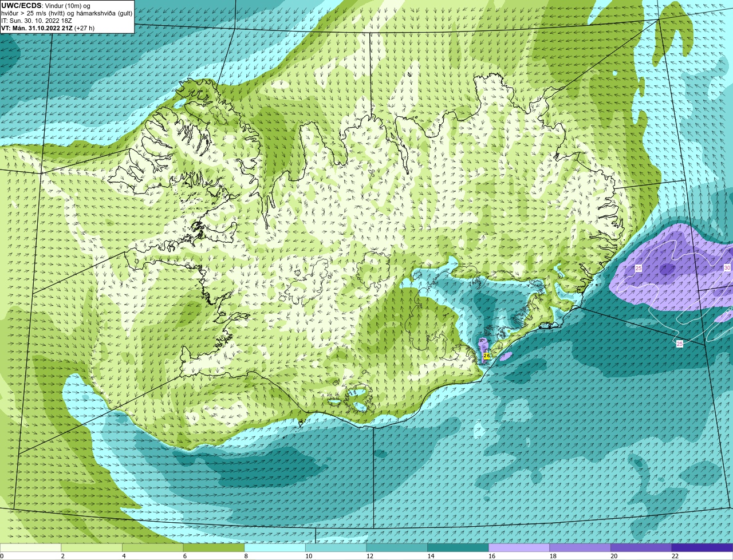Click the valid time "VT: Mán. 31.10.2022 21Z (+27 h)"

48,28
